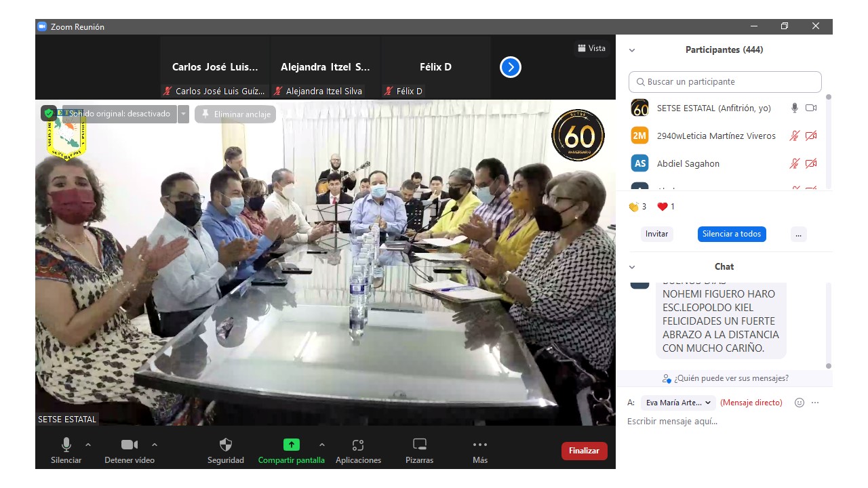868x488 pixels.
Task: Select Participantes (444) header text
Action: (x=724, y=49)
